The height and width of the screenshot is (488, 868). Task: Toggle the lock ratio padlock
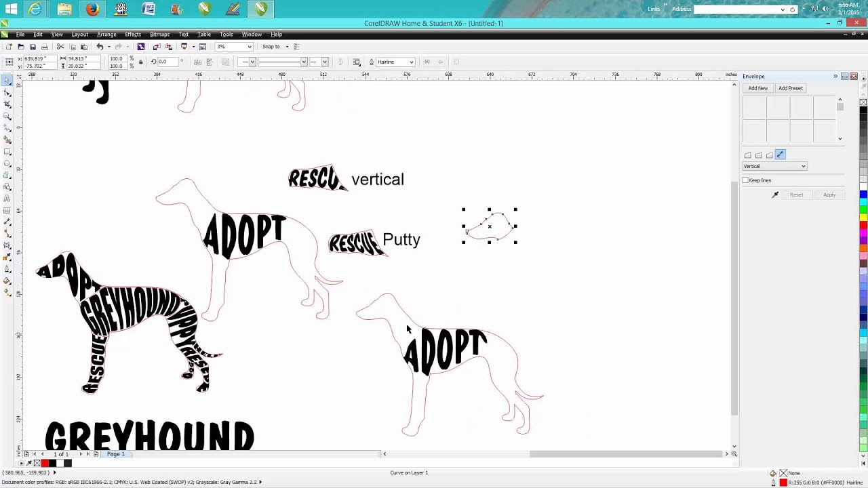(x=140, y=62)
